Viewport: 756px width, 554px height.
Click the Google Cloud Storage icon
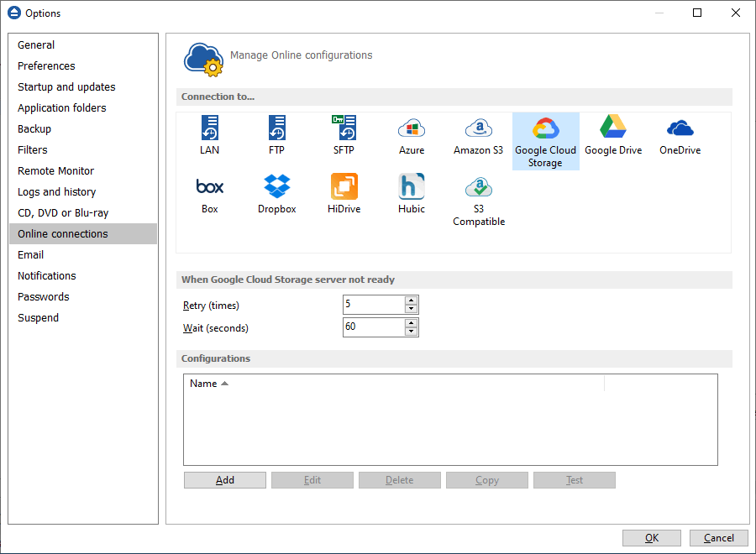tap(545, 141)
